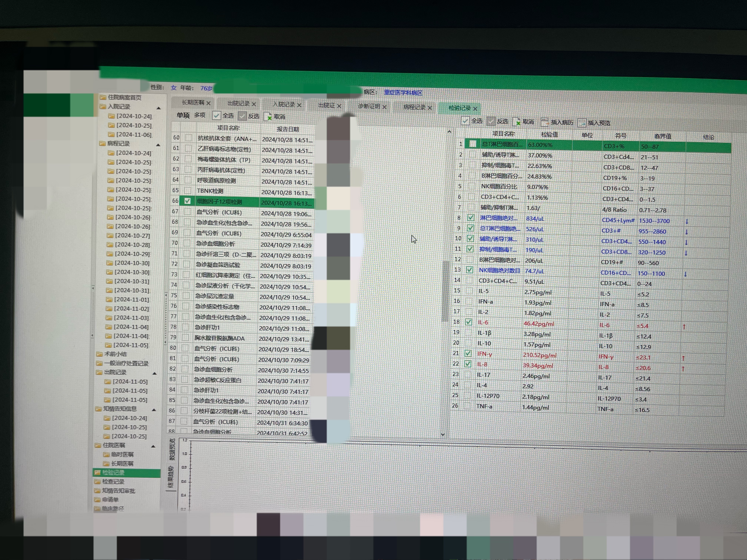Close the 检验记录 tab
Screen dimensions: 747x560
(x=475, y=109)
